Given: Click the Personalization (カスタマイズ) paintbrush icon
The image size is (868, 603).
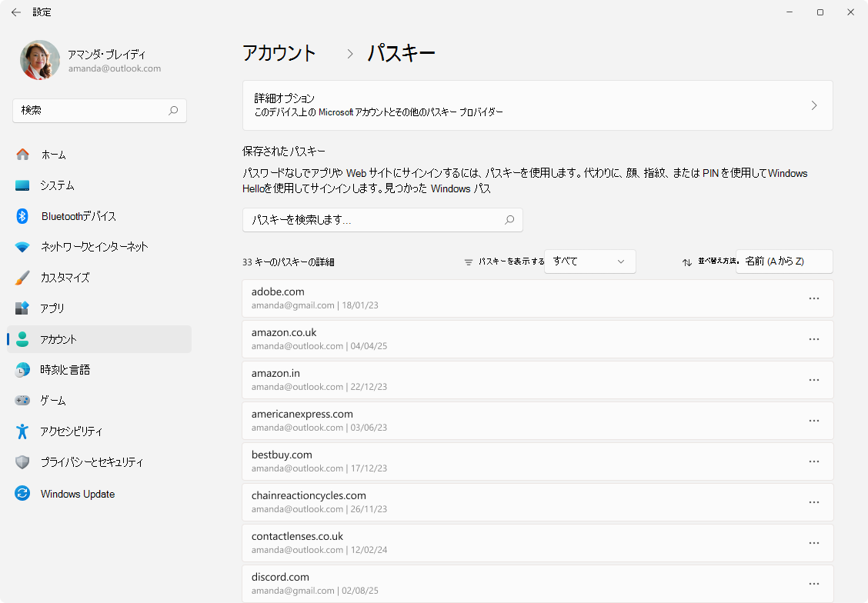Looking at the screenshot, I should 22,277.
